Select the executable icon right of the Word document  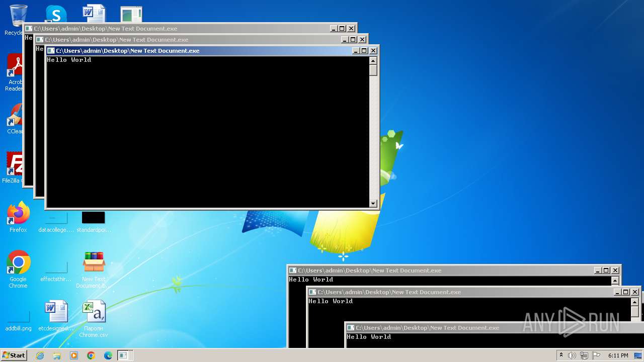pyautogui.click(x=131, y=14)
